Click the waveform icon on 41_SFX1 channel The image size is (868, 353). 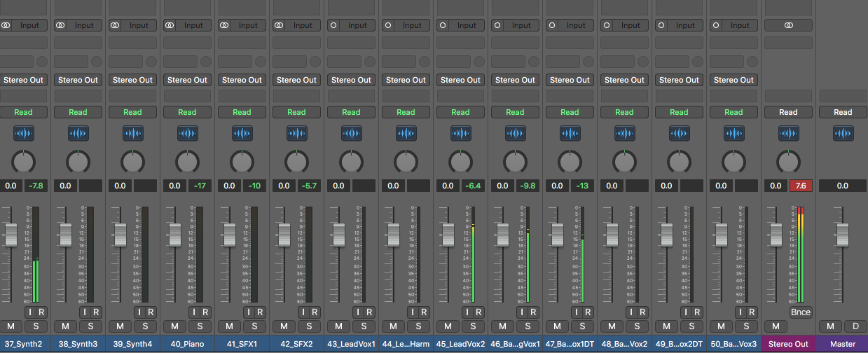tap(242, 133)
